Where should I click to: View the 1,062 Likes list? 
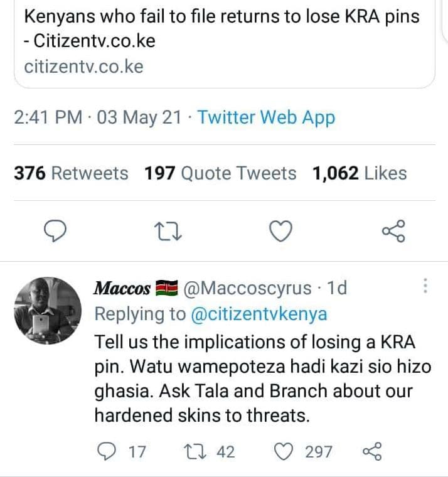pyautogui.click(x=360, y=173)
